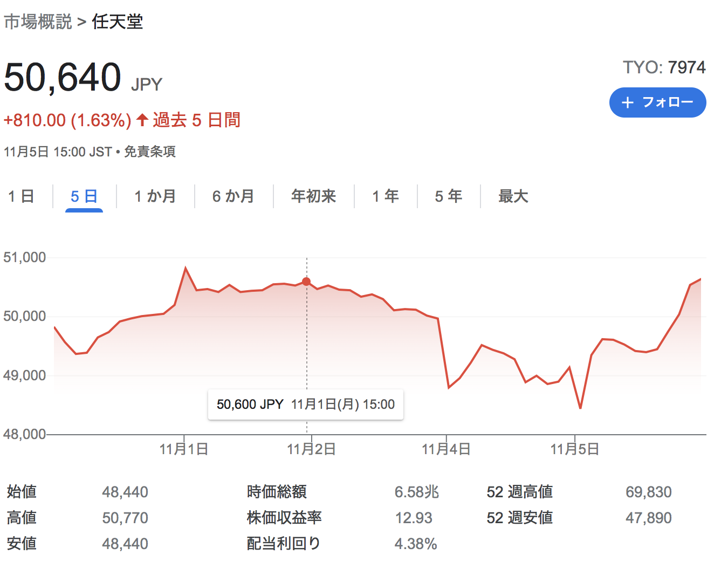
Task: Click the 11月5日 axis label
Action: pos(575,449)
